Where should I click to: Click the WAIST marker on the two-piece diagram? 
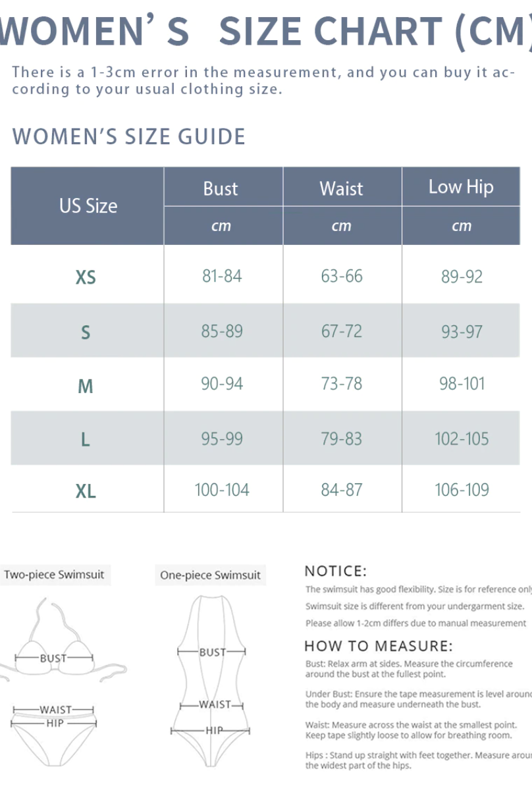coord(55,710)
